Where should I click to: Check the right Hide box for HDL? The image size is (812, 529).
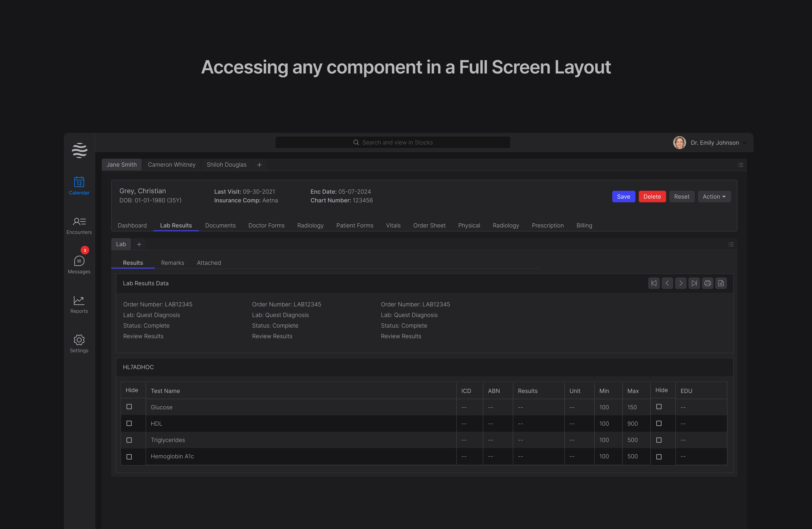click(x=659, y=423)
